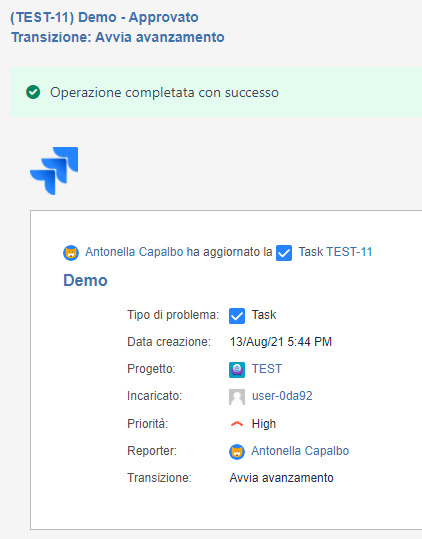Click the green success checkmark icon
The image size is (422, 539).
[33, 92]
